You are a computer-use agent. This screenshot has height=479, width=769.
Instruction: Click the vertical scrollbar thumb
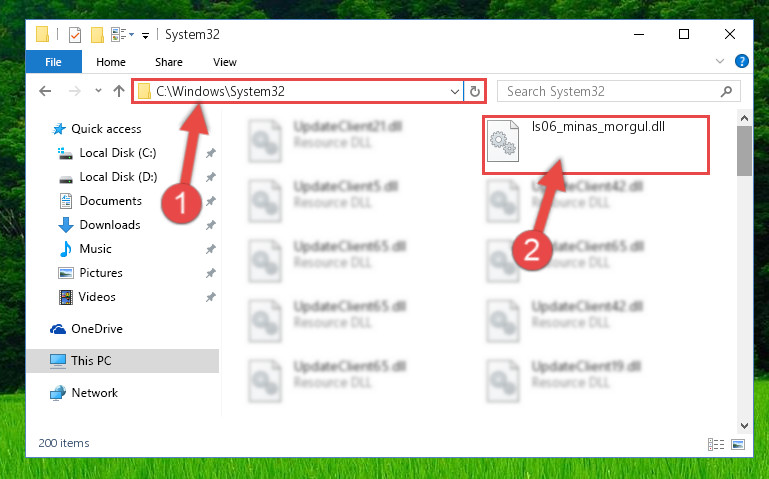tap(744, 151)
